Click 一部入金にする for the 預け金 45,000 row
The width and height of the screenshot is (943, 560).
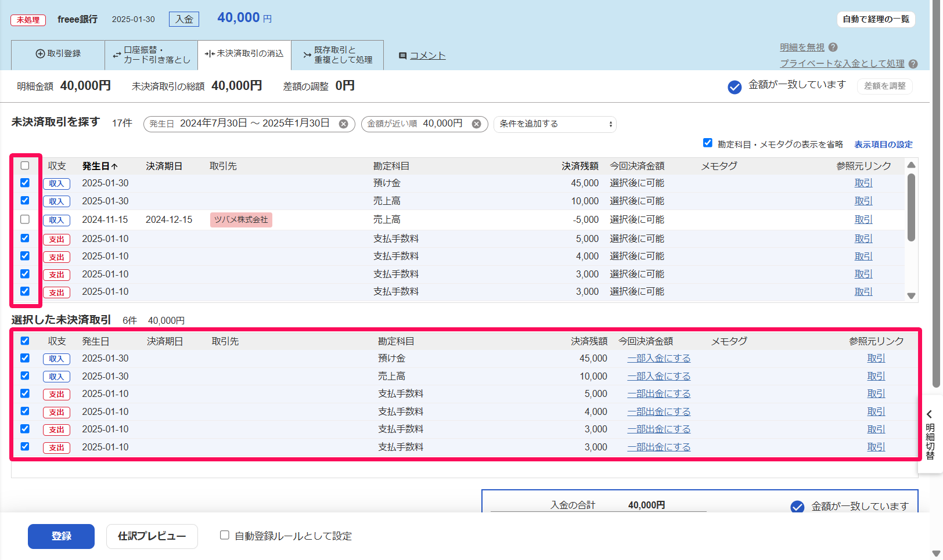coord(659,359)
